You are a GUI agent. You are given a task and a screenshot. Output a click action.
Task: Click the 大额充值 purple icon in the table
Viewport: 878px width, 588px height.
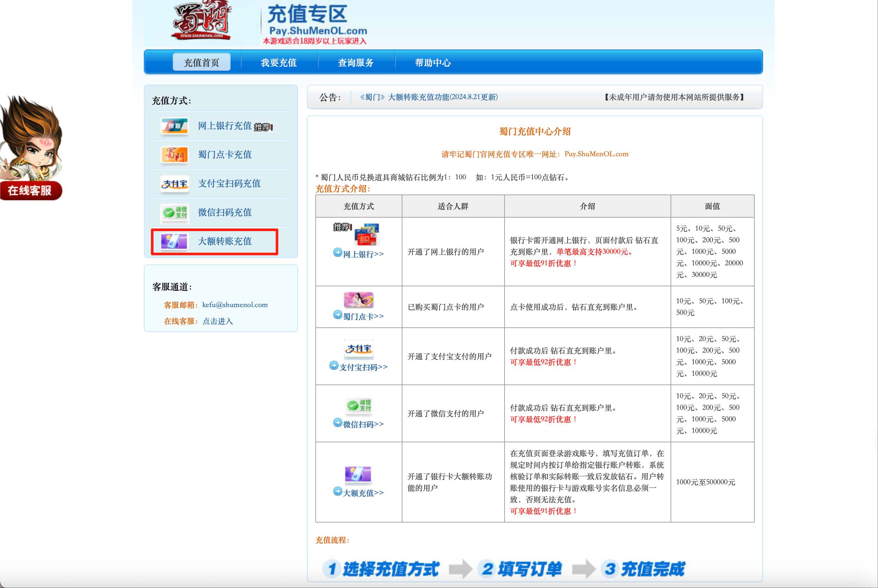[358, 474]
